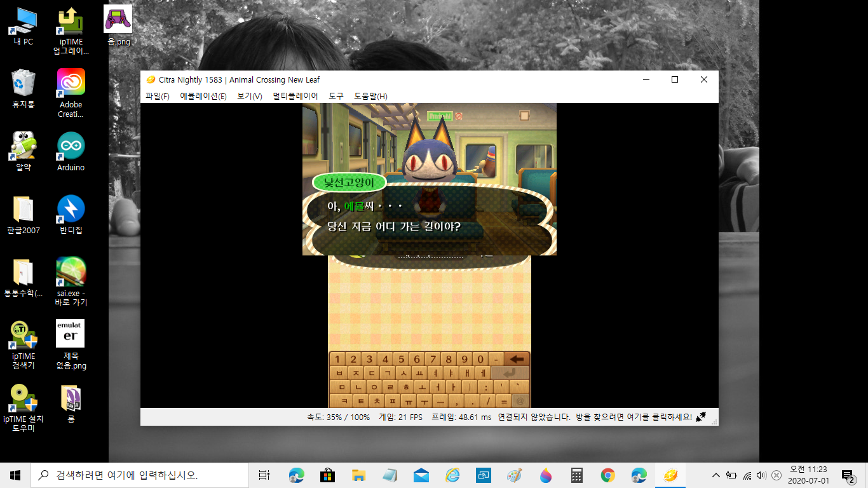Open the 한글2007 folder

coord(23,215)
